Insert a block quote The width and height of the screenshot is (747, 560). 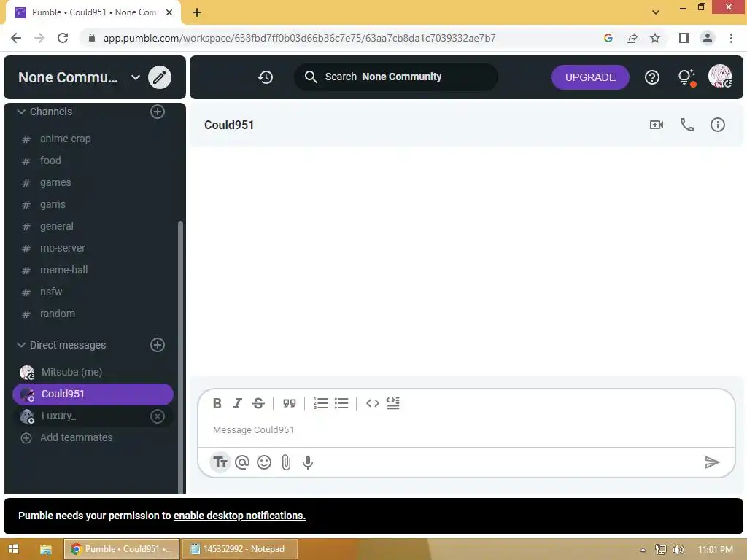289,403
